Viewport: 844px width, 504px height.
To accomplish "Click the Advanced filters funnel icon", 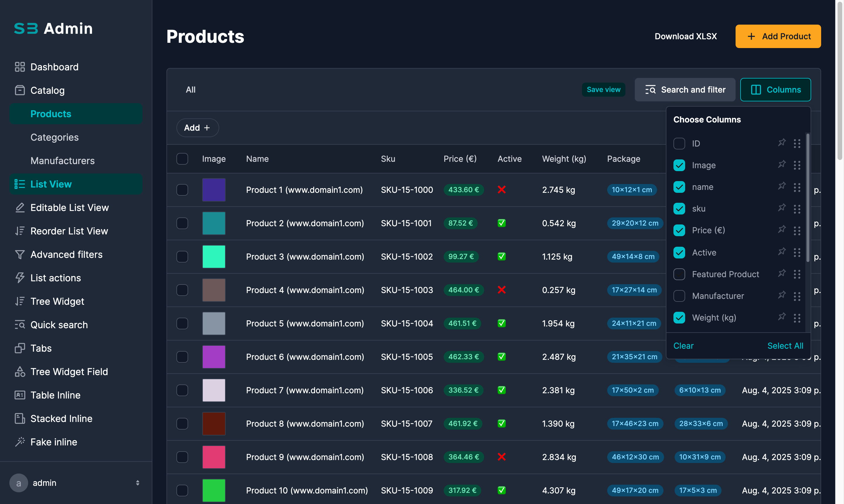I will [20, 254].
